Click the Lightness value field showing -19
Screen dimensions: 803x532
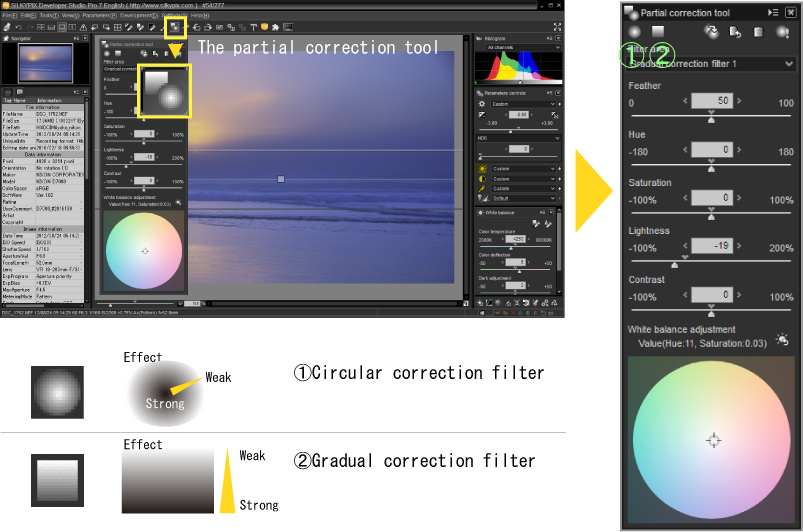(712, 246)
